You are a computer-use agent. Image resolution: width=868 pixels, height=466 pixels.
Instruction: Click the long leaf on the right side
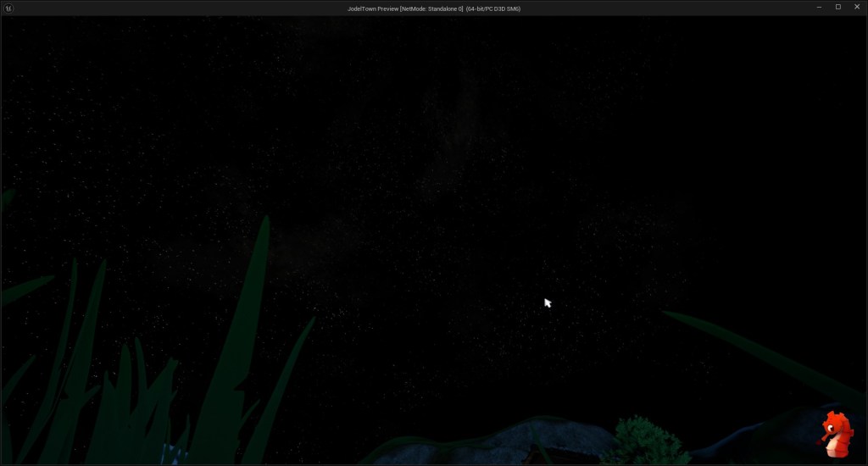pyautogui.click(x=746, y=347)
